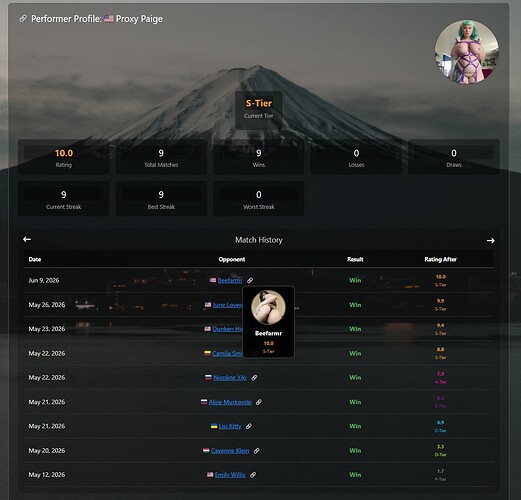Image resolution: width=521 pixels, height=500 pixels.
Task: Click the link icon next to Emily Willis
Action: (x=253, y=475)
